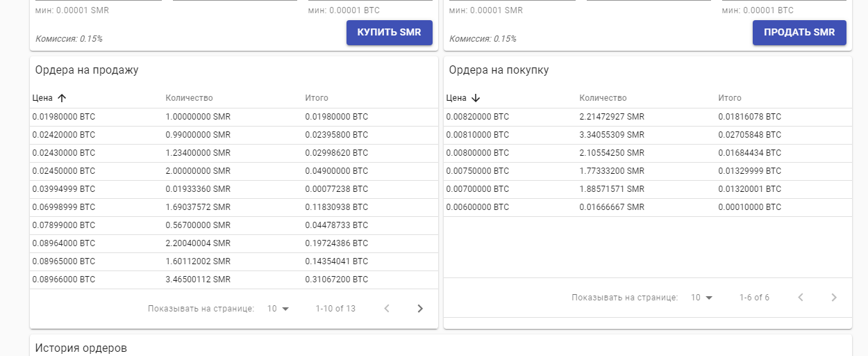Select buy order priced 0.00700000 BTC
This screenshot has width=868, height=356.
648,189
